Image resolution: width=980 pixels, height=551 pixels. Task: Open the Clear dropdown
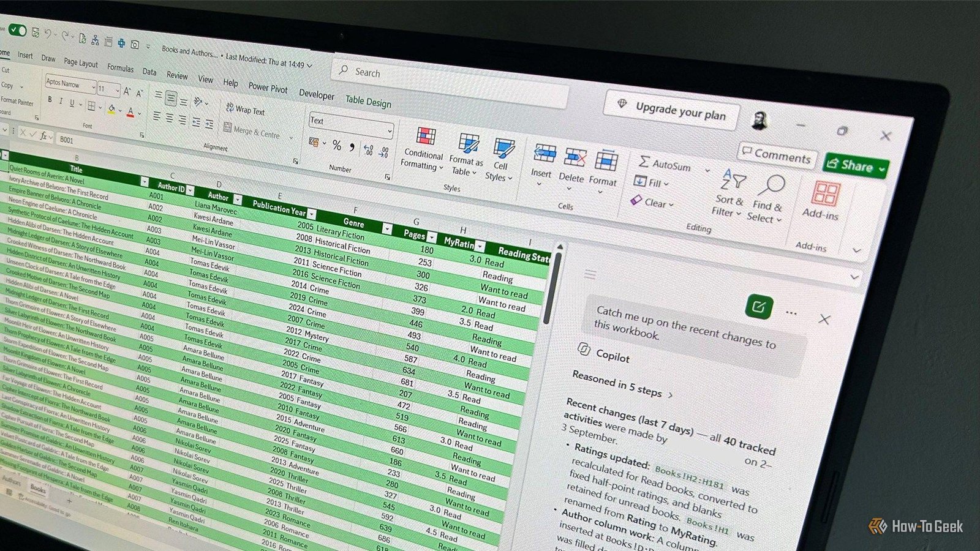pos(653,202)
